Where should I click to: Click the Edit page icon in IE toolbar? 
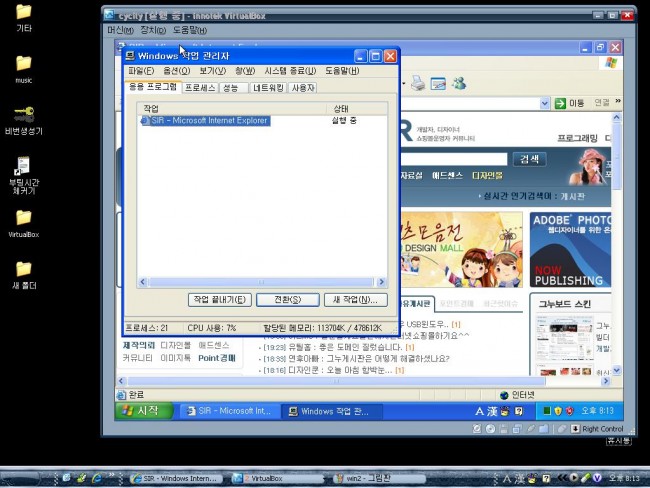[x=438, y=84]
